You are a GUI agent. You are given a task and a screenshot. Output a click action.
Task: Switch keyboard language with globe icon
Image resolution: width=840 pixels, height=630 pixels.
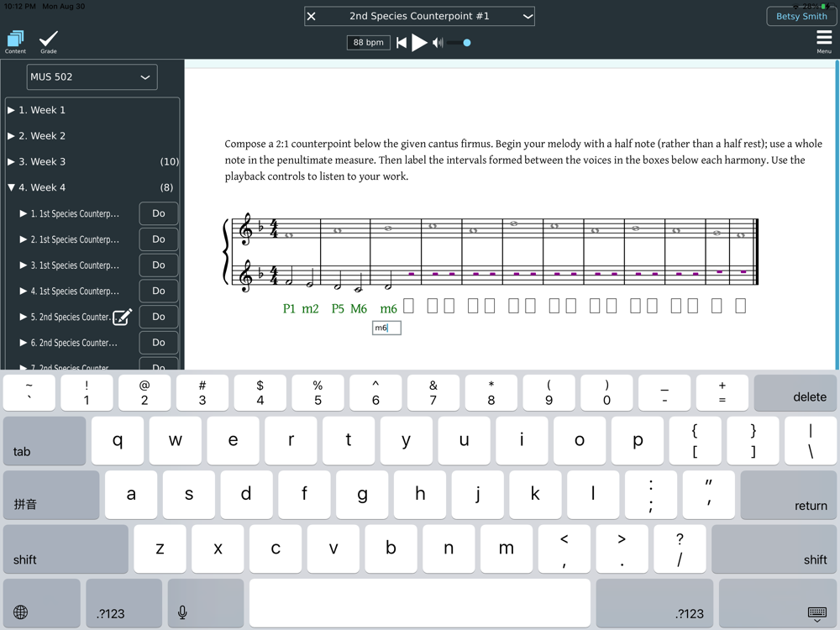click(x=21, y=612)
